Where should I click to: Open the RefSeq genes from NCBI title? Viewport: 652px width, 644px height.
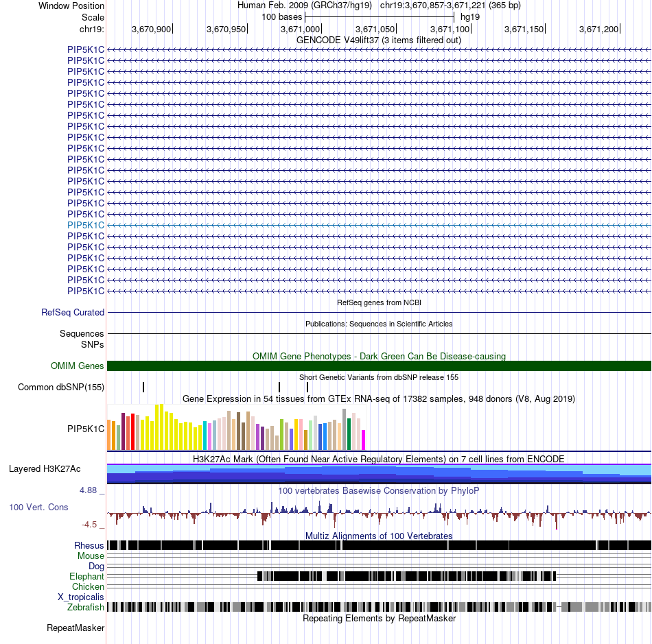pyautogui.click(x=379, y=302)
